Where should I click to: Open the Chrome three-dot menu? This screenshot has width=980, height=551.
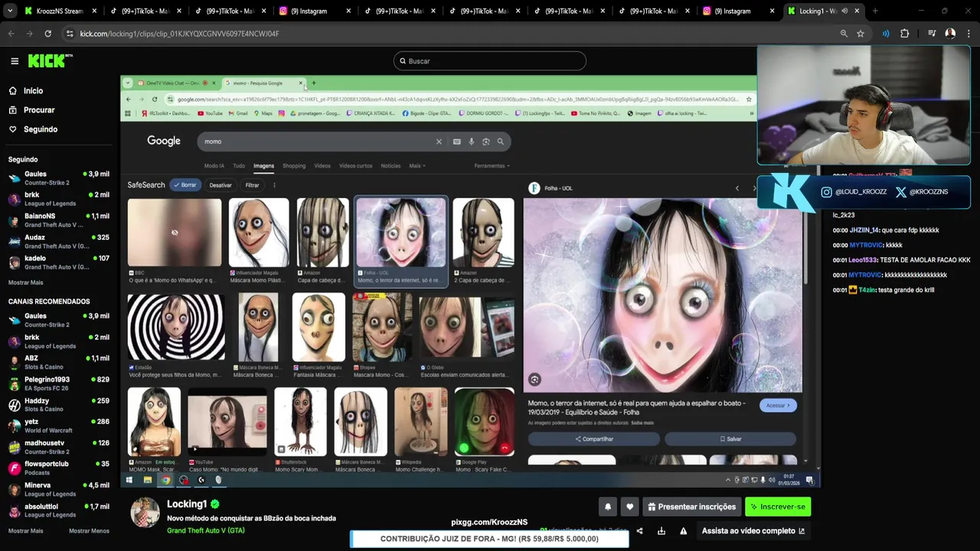(x=969, y=34)
